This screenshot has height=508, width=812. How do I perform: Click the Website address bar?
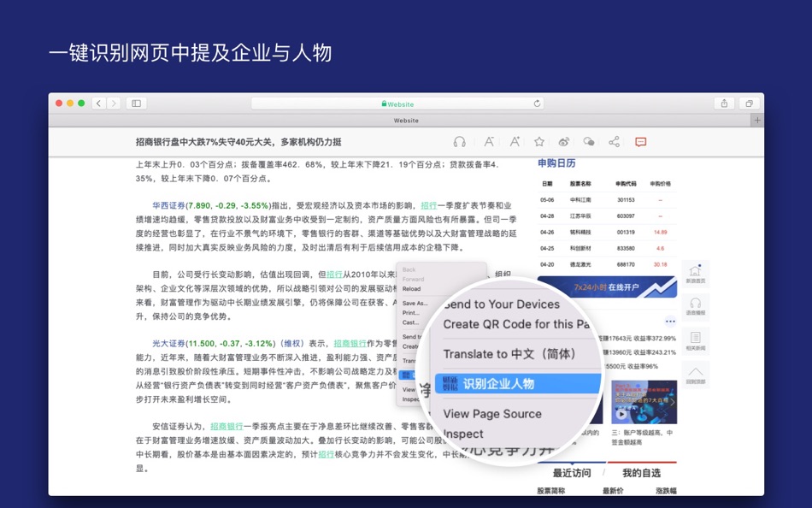click(x=397, y=103)
